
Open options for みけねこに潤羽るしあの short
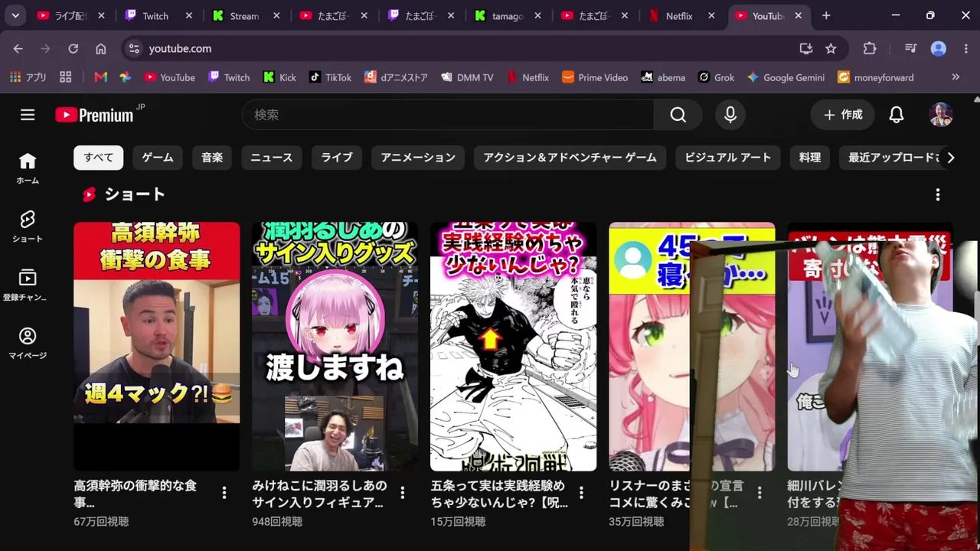[403, 493]
